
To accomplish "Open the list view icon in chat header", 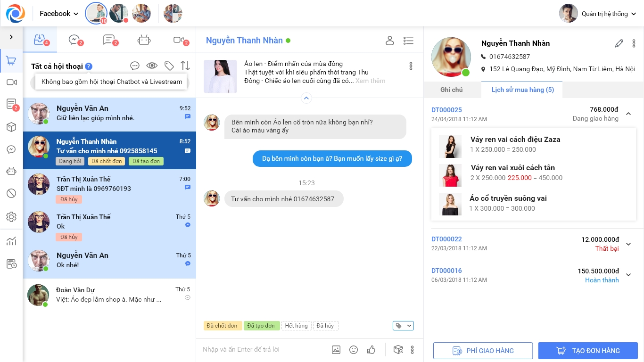I will tap(409, 41).
